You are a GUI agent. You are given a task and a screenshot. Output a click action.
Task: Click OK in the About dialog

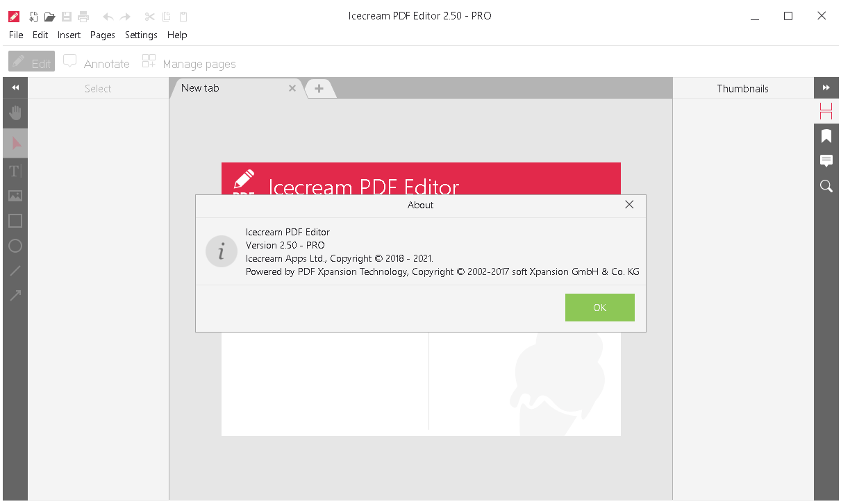[x=600, y=308]
